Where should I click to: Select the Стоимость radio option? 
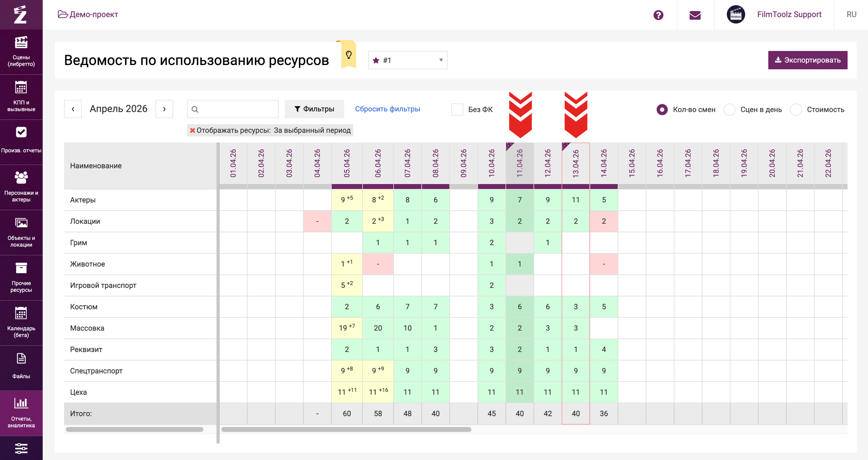(795, 110)
